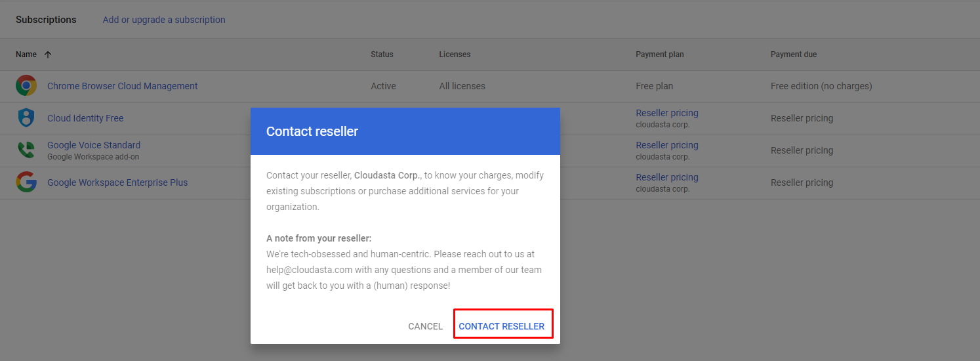Click Reseller pricing in Google Voice Standard row
Image resolution: width=980 pixels, height=361 pixels.
667,145
